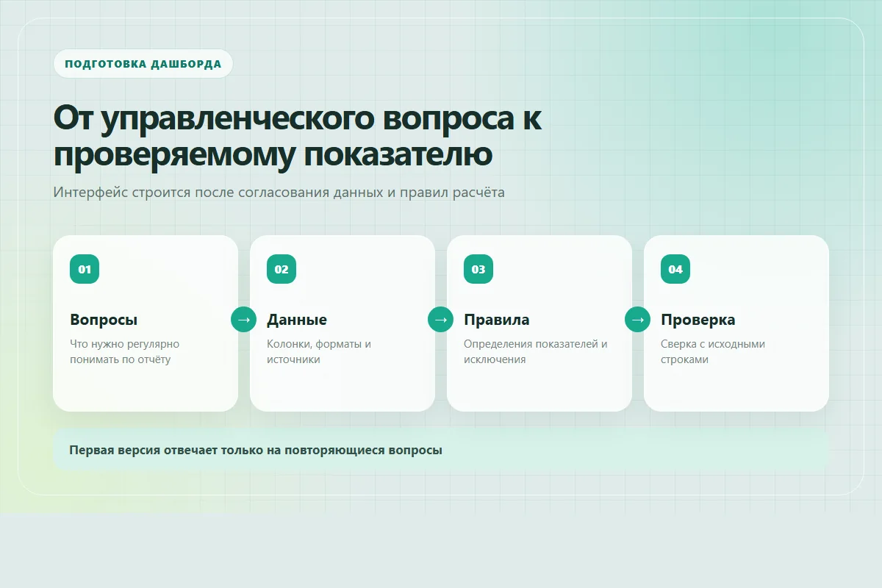Click the arrow between Вопросы and Данные
The height and width of the screenshot is (588, 882).
pyautogui.click(x=244, y=320)
